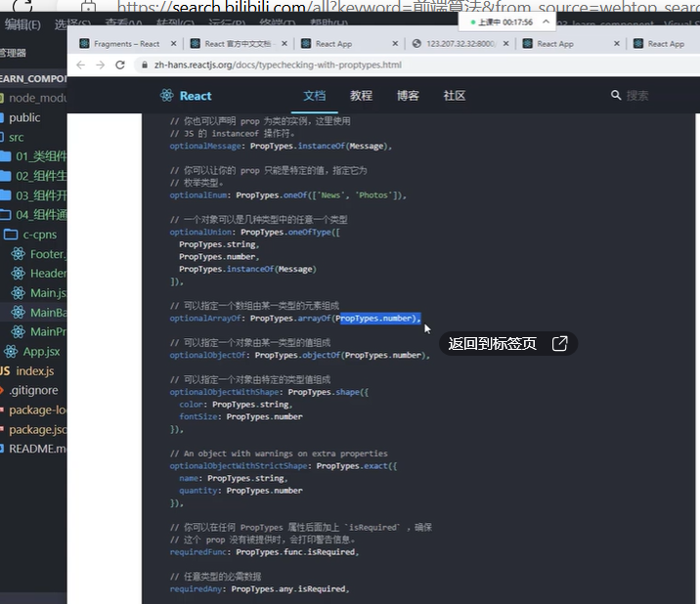This screenshot has height=604, width=700.
Task: Open .gitignore in the explorer
Action: pyautogui.click(x=33, y=390)
